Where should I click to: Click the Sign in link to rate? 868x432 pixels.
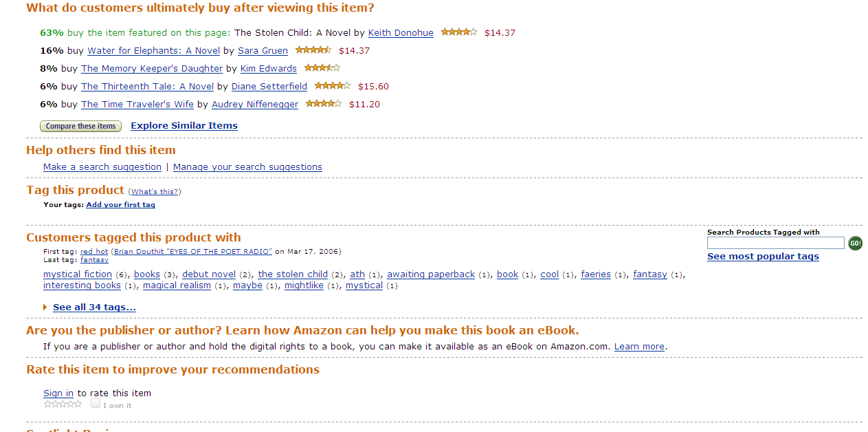[58, 393]
